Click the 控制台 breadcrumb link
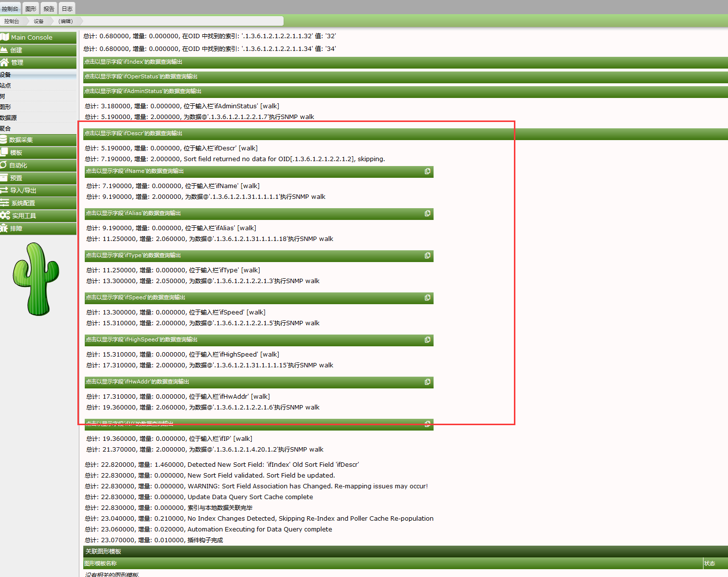 tap(12, 21)
